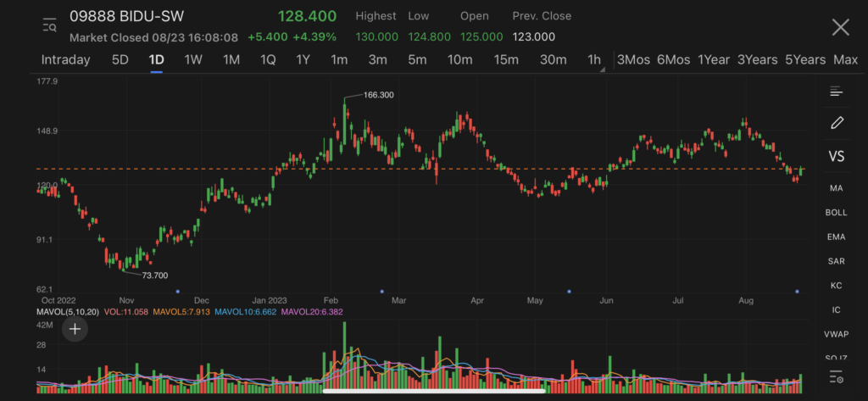This screenshot has height=401, width=868.
Task: Click the MAVOL(5,10,20) indicator label
Action: [x=68, y=312]
